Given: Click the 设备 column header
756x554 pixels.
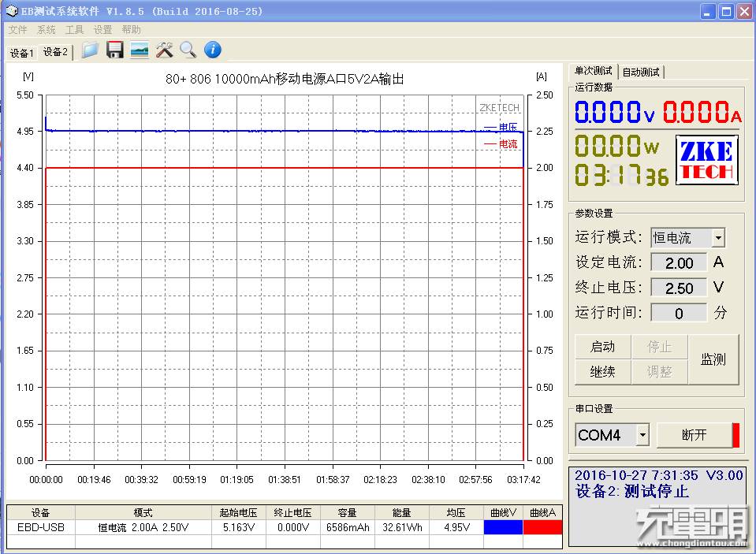Looking at the screenshot, I should tap(41, 512).
